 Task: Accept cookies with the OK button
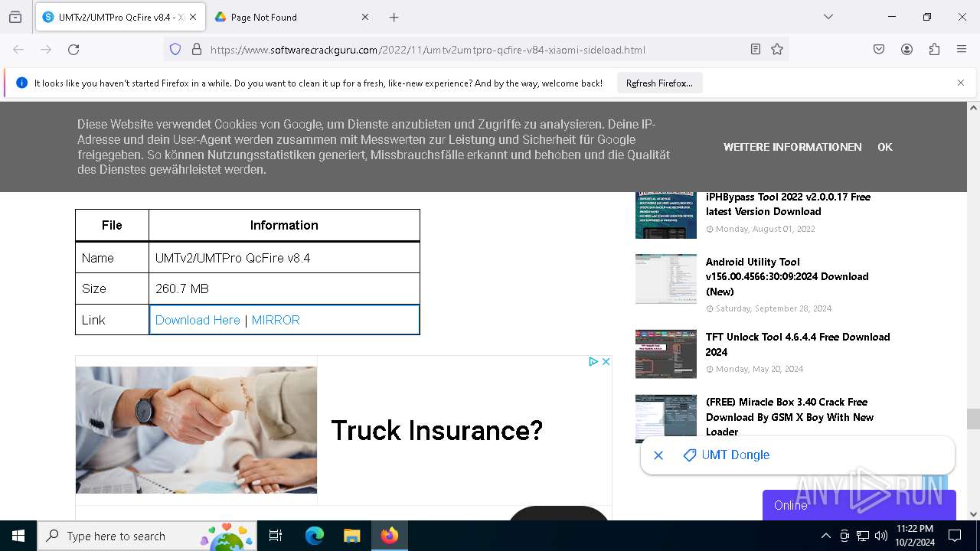click(885, 147)
